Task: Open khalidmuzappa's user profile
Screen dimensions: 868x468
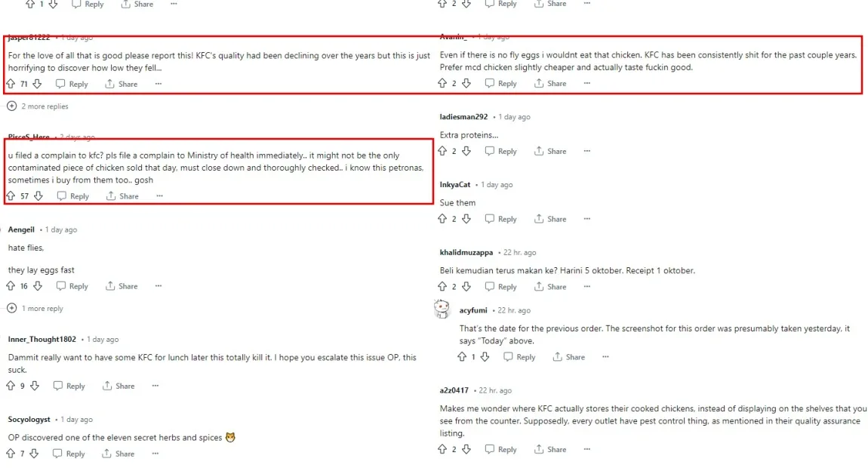Action: click(x=466, y=253)
